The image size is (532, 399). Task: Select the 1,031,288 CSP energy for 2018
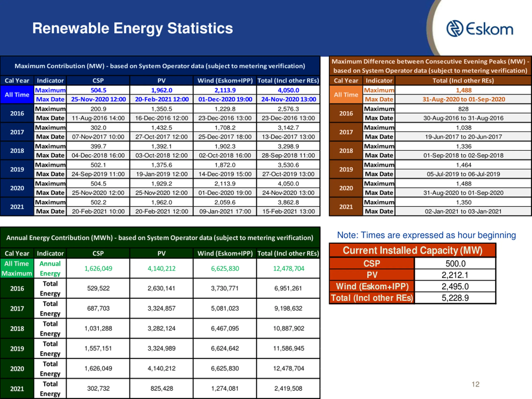[x=98, y=328]
